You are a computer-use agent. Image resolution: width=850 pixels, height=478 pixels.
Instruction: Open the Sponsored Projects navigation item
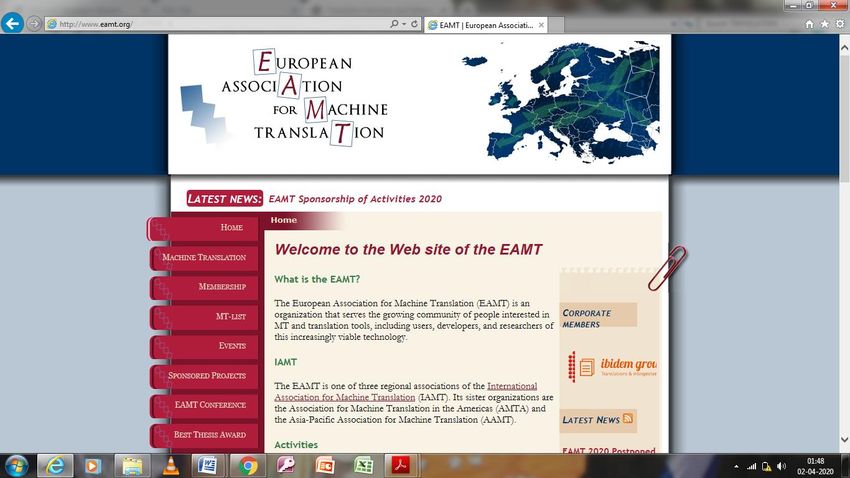204,376
